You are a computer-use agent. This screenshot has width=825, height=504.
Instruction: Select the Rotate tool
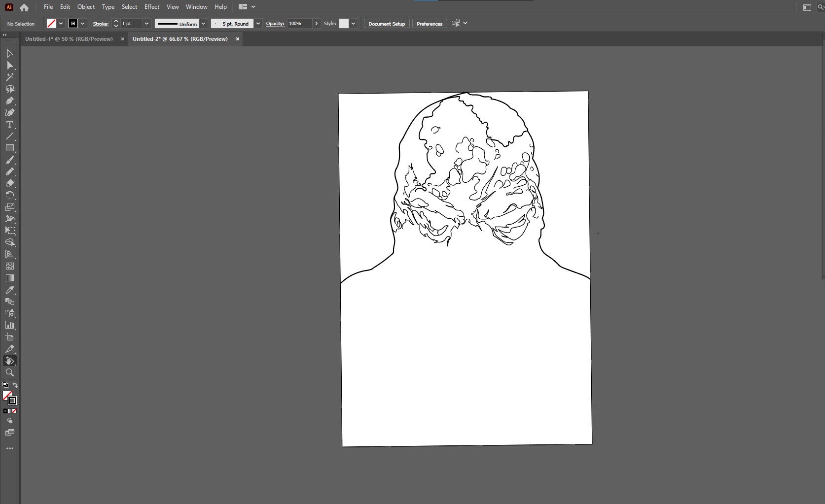(10, 195)
